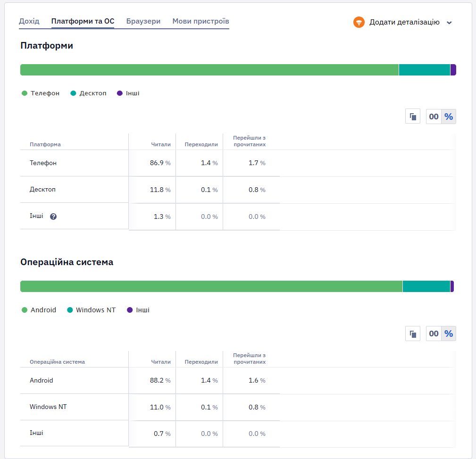This screenshot has width=476, height=459.
Task: Click the 1.3 % value
Action: point(162,217)
